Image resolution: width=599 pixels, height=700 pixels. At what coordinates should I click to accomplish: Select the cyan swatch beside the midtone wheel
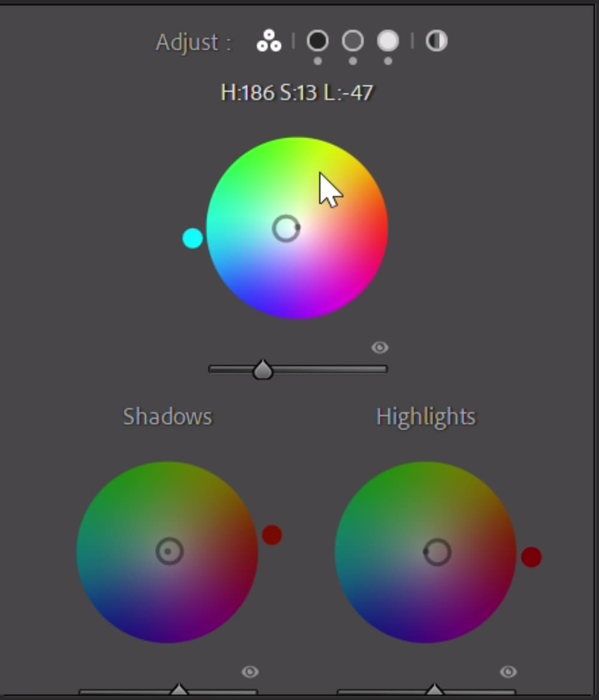point(193,238)
